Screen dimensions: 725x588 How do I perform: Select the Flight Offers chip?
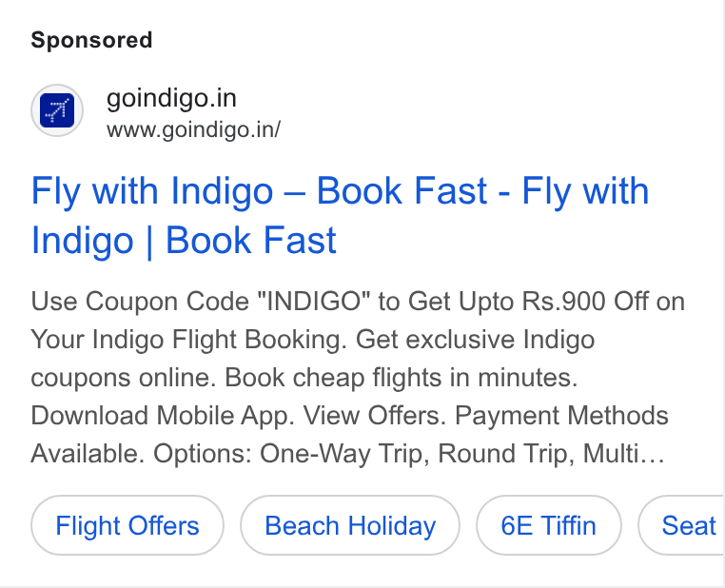(127, 525)
